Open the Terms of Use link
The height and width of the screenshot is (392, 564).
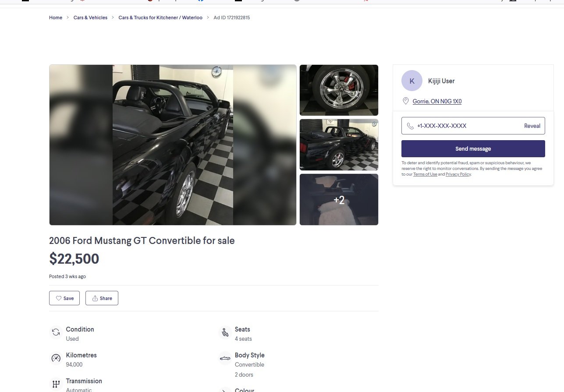pos(425,174)
